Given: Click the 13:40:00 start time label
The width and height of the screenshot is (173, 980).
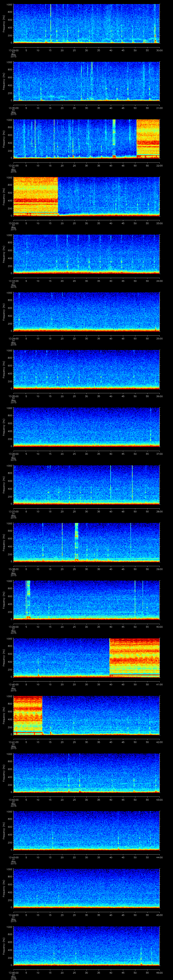Looking at the screenshot, I should (13, 684).
